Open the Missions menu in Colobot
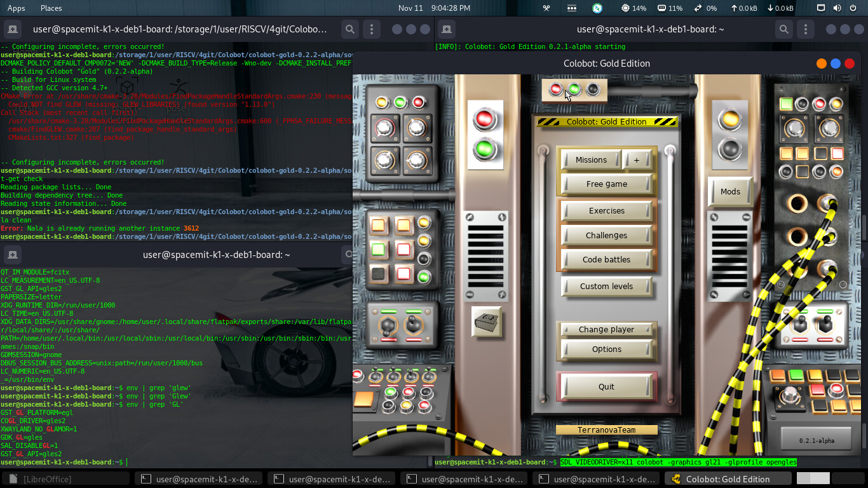The image size is (868, 488). click(591, 160)
